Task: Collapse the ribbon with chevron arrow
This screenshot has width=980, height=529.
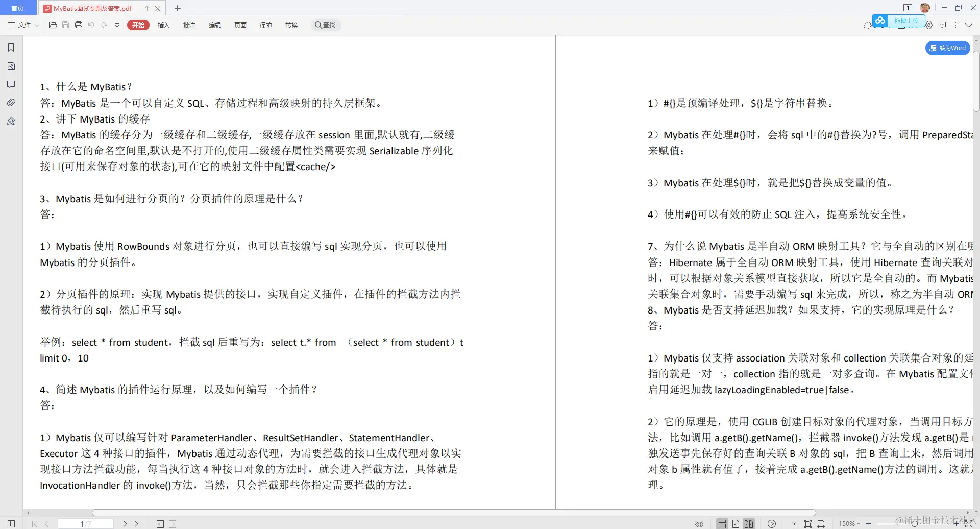Action: coord(968,25)
